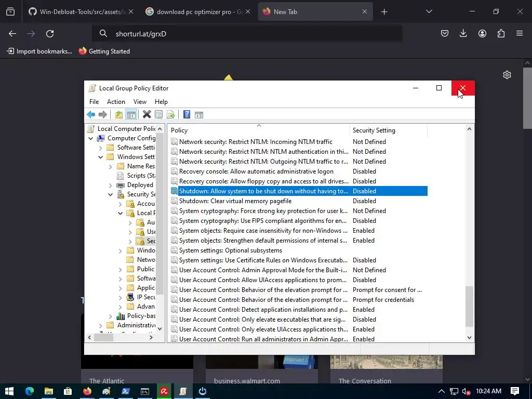
Task: Open Microsoft Store from taskbar
Action: tap(68, 391)
